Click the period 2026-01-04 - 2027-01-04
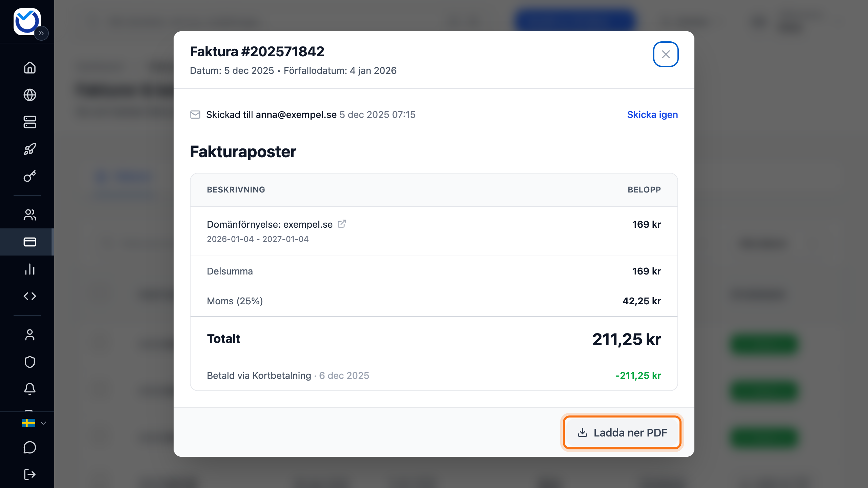Viewport: 868px width, 488px height. [258, 239]
